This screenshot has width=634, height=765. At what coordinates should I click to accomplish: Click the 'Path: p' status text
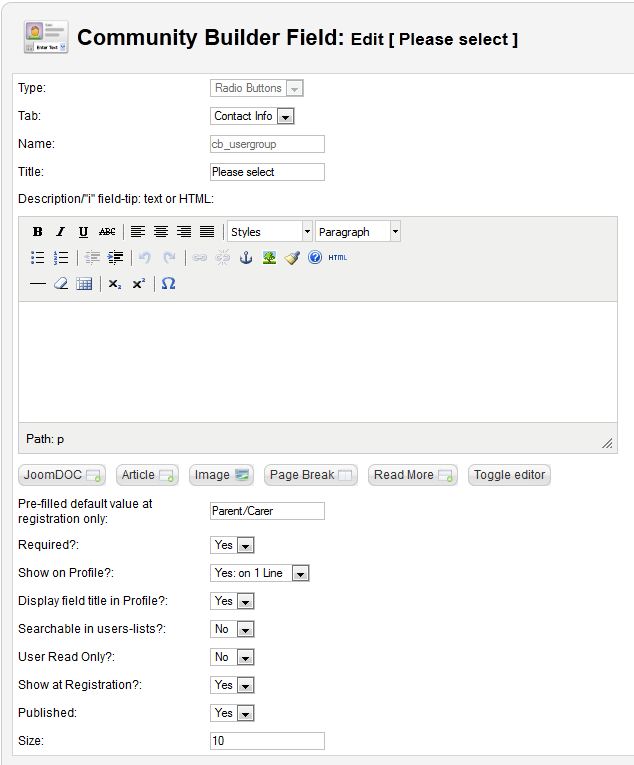45,439
